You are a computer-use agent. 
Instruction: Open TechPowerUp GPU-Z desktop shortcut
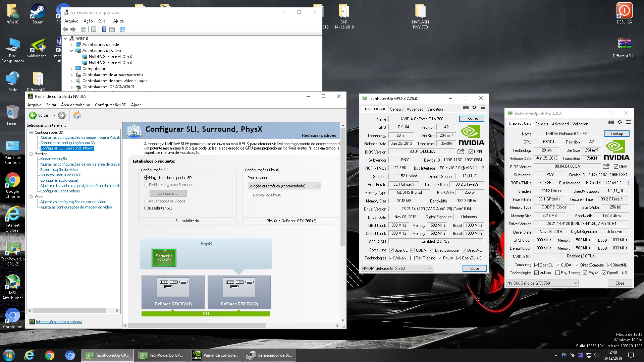(13, 253)
